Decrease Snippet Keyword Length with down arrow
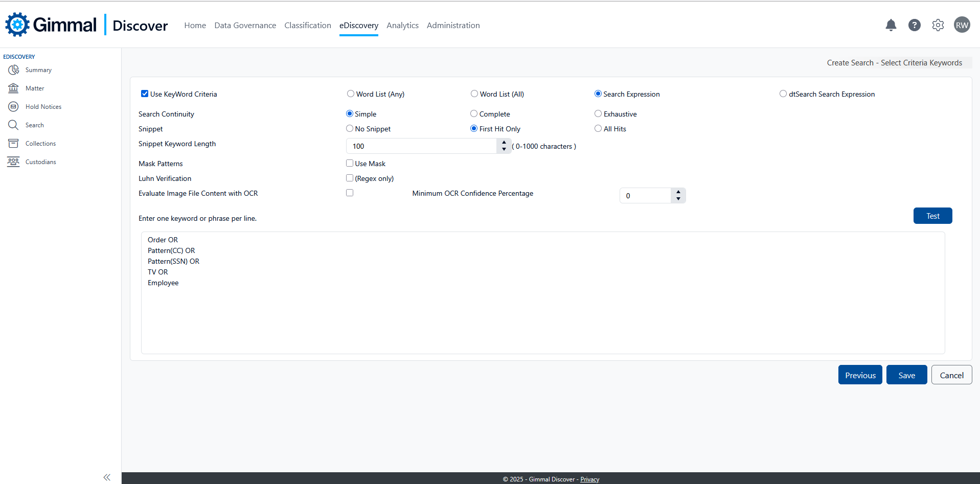Screen dimensions: 980x484 pyautogui.click(x=504, y=149)
